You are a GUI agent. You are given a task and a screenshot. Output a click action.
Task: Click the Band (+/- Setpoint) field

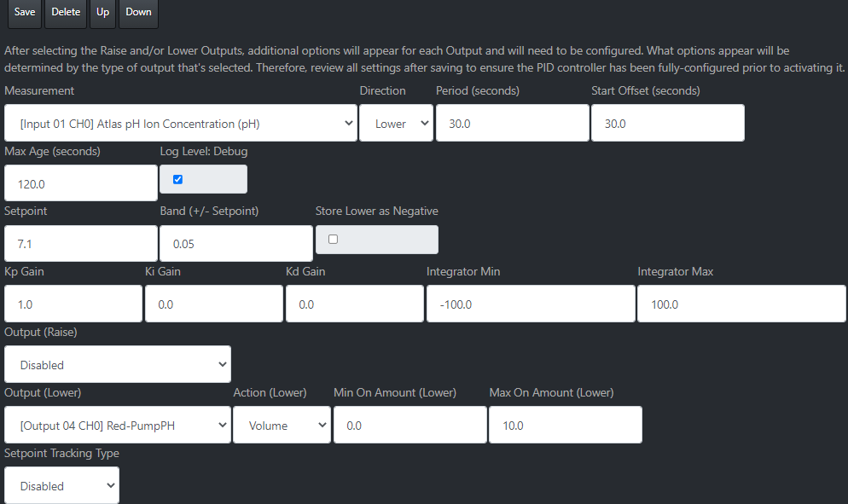tap(235, 243)
